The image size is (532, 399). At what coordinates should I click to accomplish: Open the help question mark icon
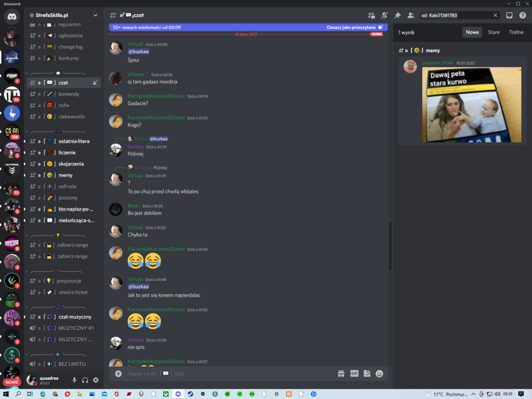click(522, 15)
